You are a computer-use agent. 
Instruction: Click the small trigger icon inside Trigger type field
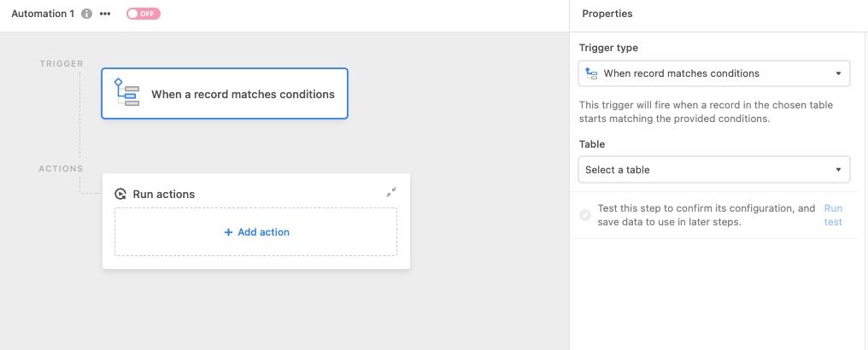[591, 73]
